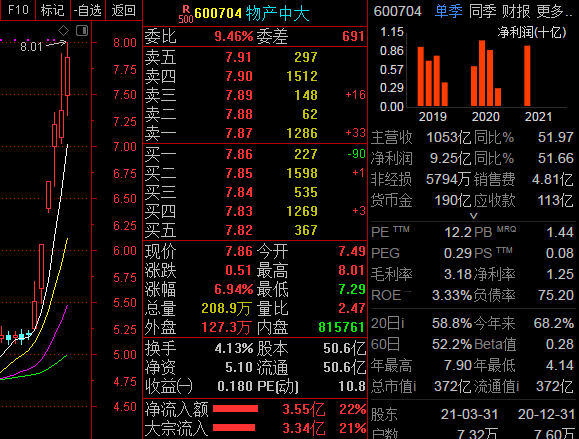Click the 今开 value 7.49
Screen dimensions: 579x439
pos(352,251)
